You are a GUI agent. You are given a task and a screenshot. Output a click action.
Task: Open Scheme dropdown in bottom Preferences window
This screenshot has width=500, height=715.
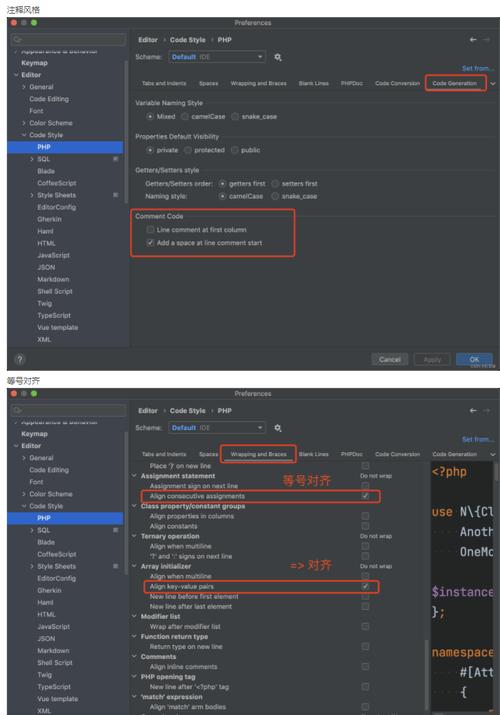(x=216, y=428)
